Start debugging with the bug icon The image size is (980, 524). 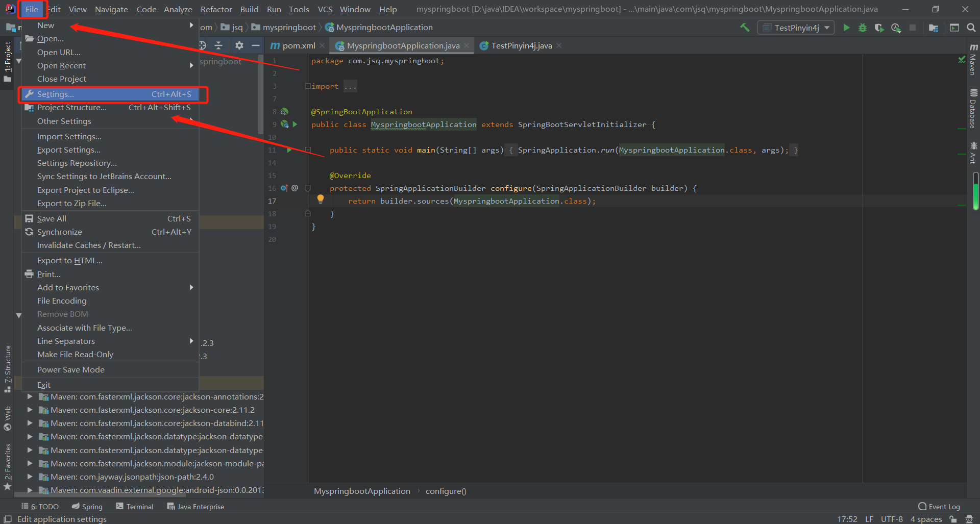coord(863,28)
